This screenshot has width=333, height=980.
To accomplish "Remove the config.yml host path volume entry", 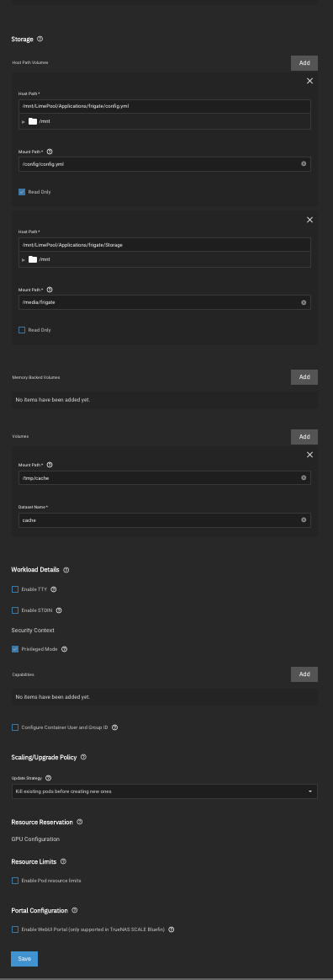I will click(310, 82).
